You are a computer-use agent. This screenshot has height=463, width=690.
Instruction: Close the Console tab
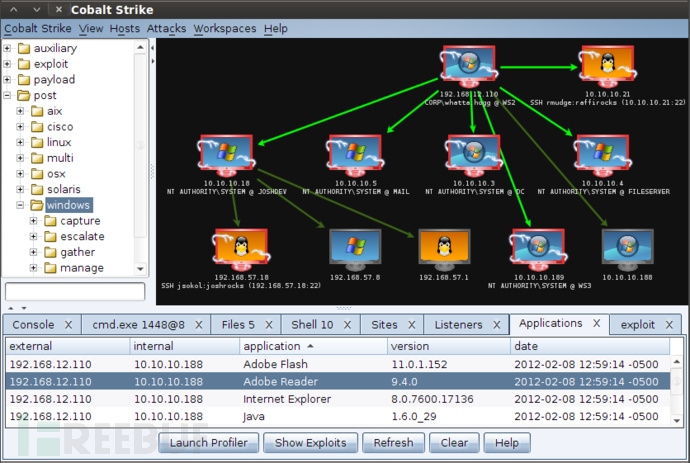click(x=68, y=325)
